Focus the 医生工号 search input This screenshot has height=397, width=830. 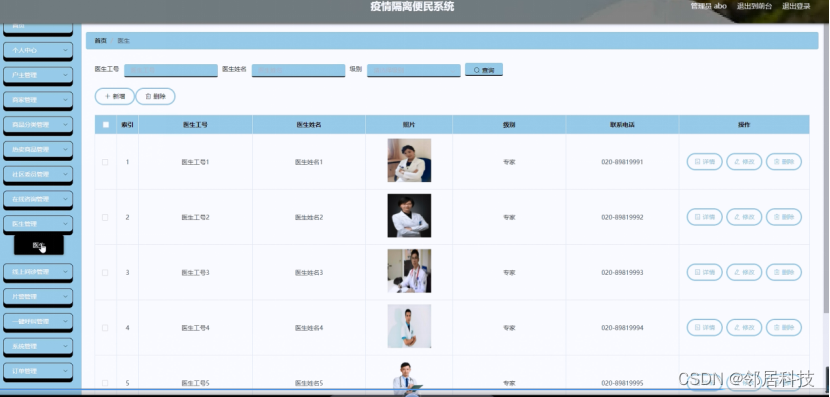(x=171, y=70)
